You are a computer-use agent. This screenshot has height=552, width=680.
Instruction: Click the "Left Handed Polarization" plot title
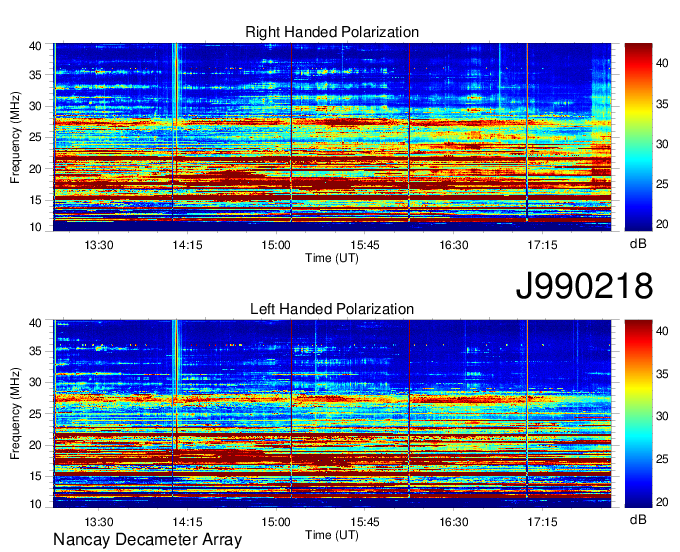(332, 309)
